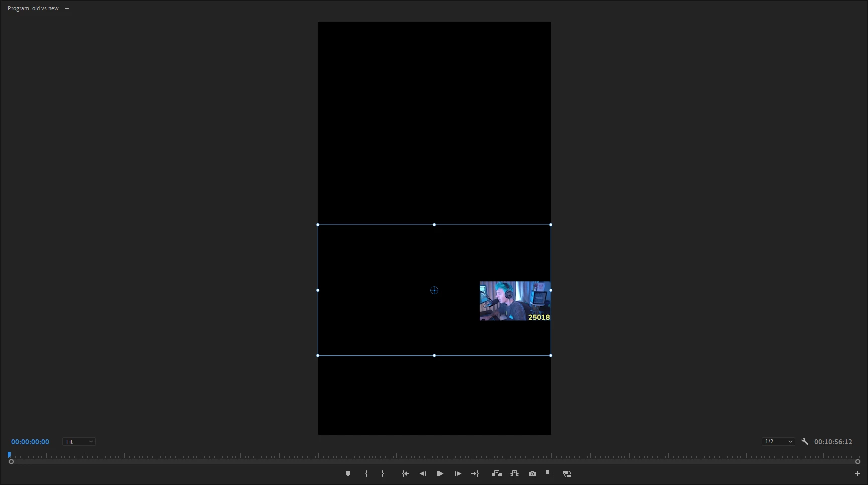Open the Fit zoom level dropdown
Image resolution: width=868 pixels, height=485 pixels.
point(79,442)
